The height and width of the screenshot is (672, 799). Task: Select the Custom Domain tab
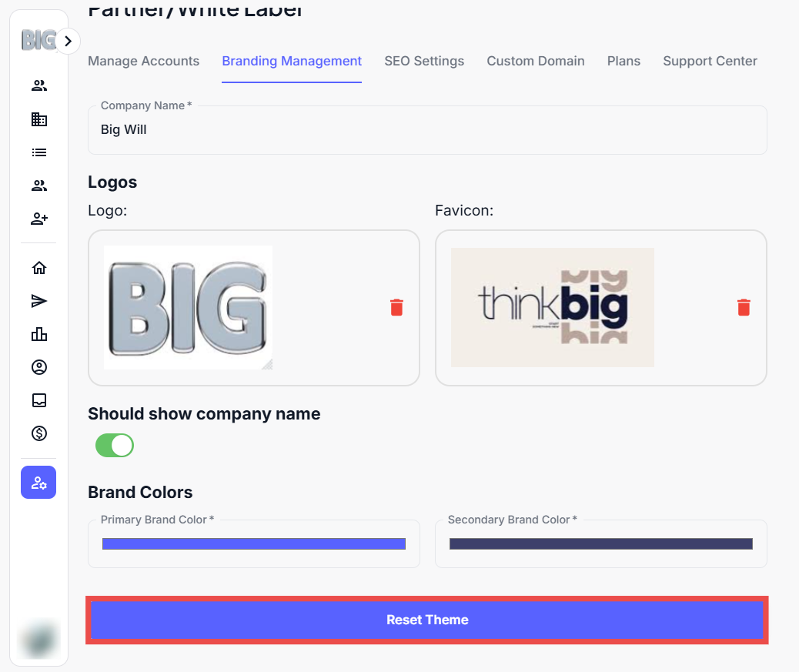pos(536,61)
